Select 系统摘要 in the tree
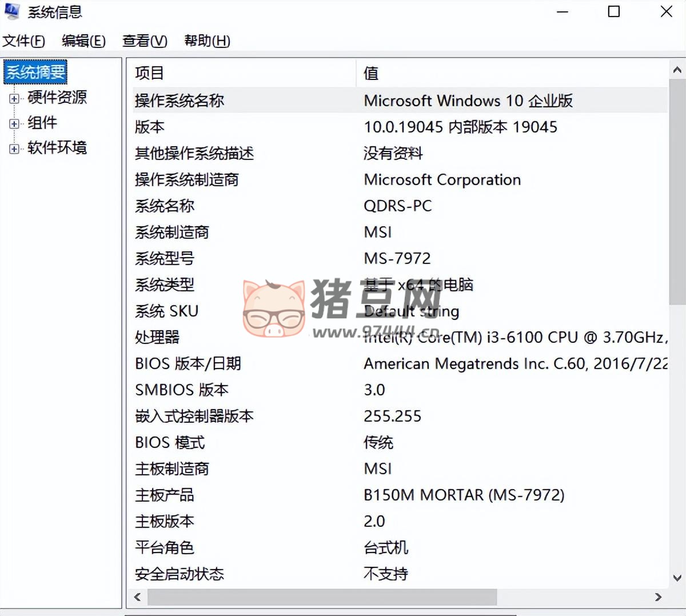 click(x=35, y=72)
